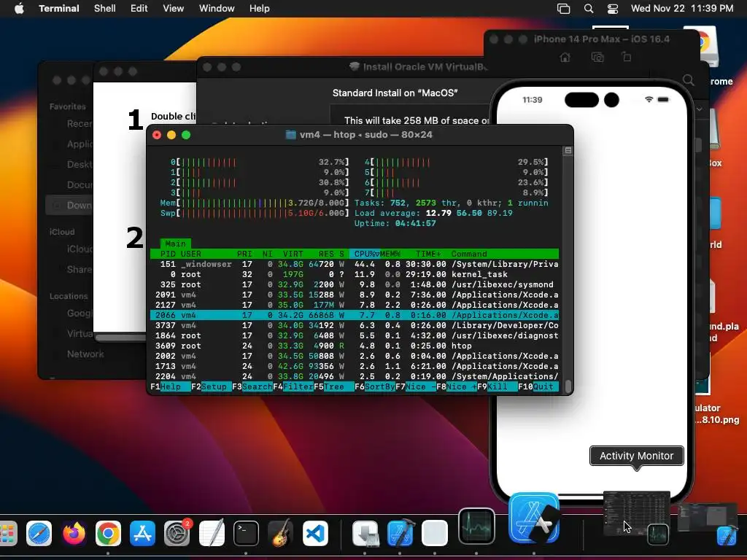Open Launchpad at the Dock's left edge
The image size is (747, 560).
(8, 533)
